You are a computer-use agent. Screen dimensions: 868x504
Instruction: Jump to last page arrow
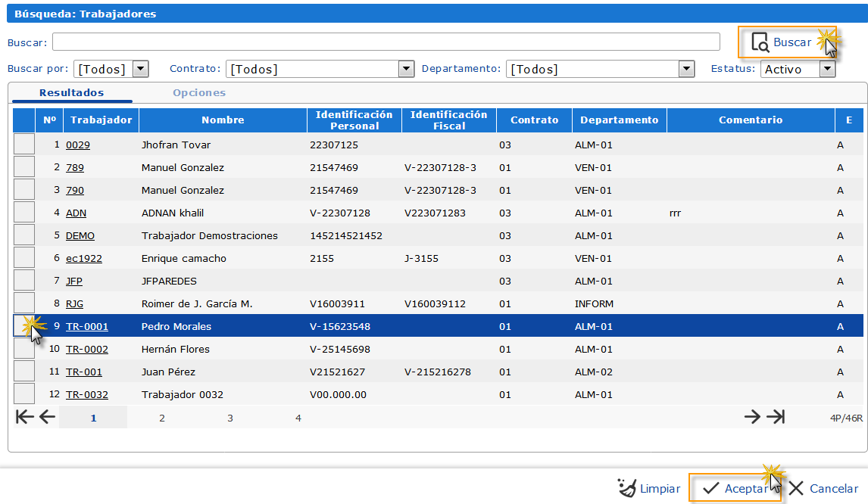776,417
